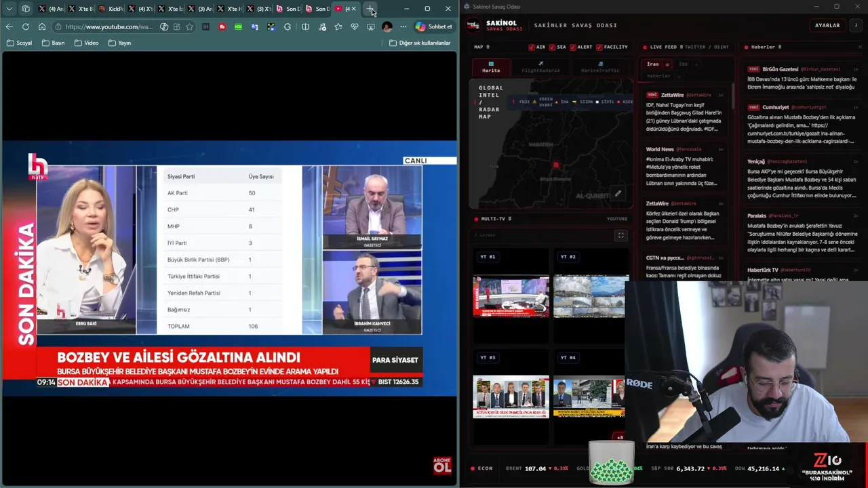Select the İBB live feed tab
The height and width of the screenshot is (488, 868).
pyautogui.click(x=683, y=64)
